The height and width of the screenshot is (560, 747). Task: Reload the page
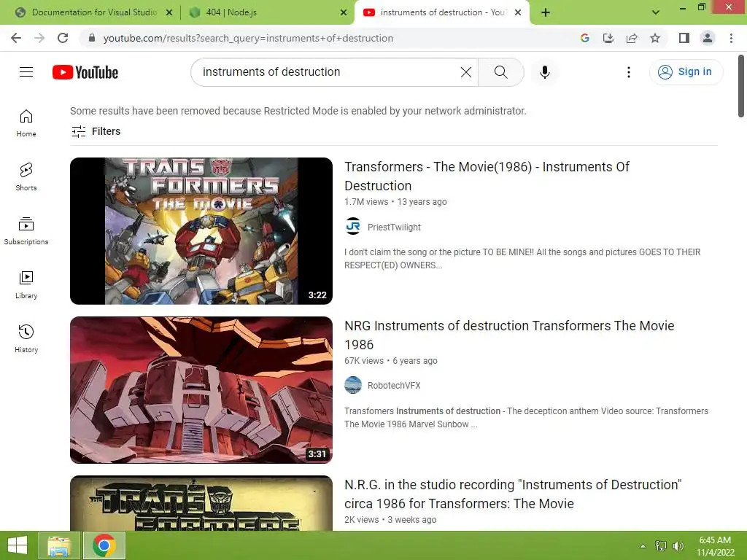click(63, 38)
